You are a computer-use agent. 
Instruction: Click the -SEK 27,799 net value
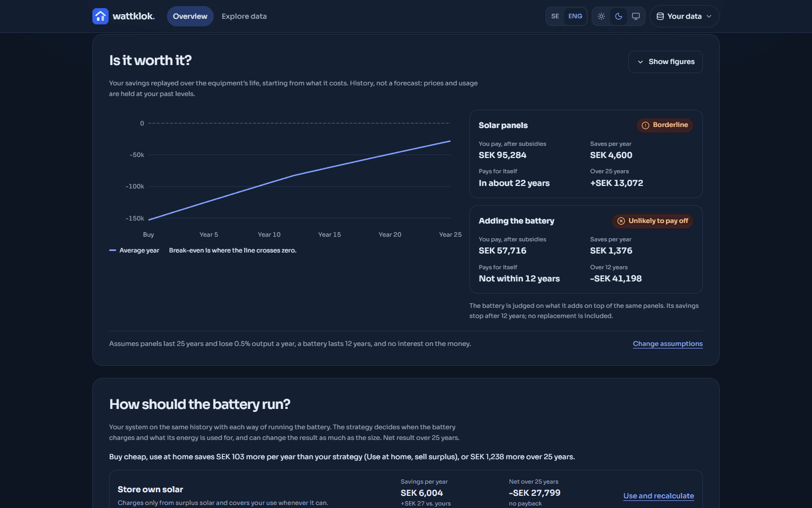point(534,493)
